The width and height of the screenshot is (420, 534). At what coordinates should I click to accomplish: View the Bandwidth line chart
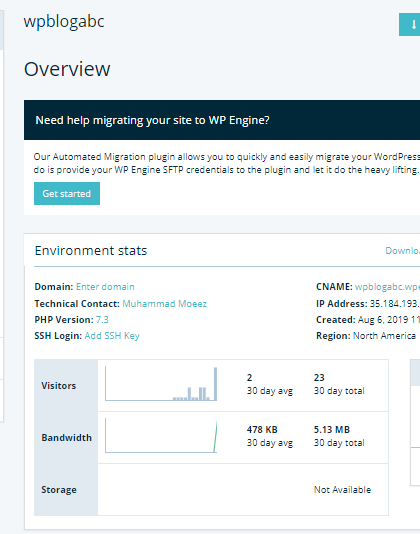[x=161, y=436]
